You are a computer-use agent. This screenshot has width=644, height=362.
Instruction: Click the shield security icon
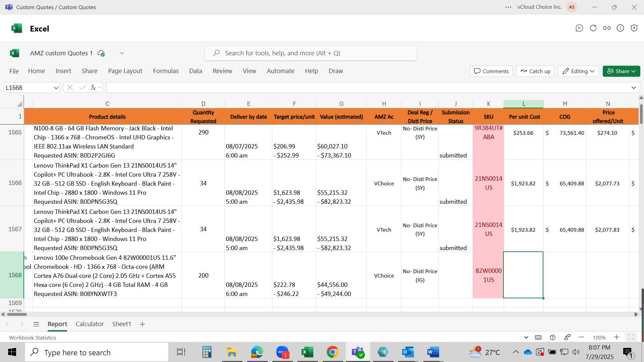(x=634, y=28)
